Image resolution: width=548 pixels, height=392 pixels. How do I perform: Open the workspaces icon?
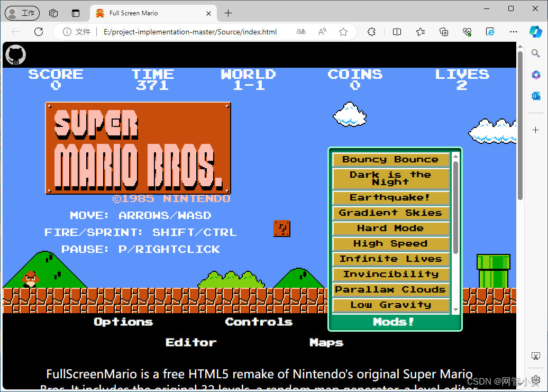[53, 13]
